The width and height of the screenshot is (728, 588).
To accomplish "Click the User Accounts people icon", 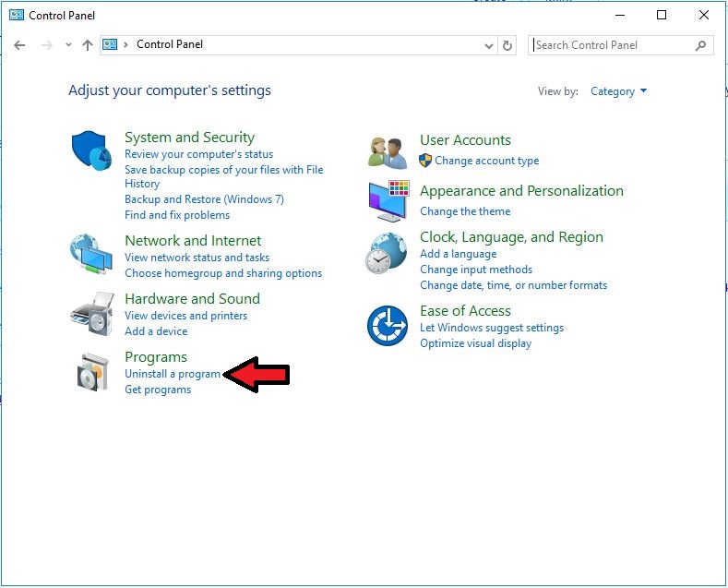I will tap(388, 152).
